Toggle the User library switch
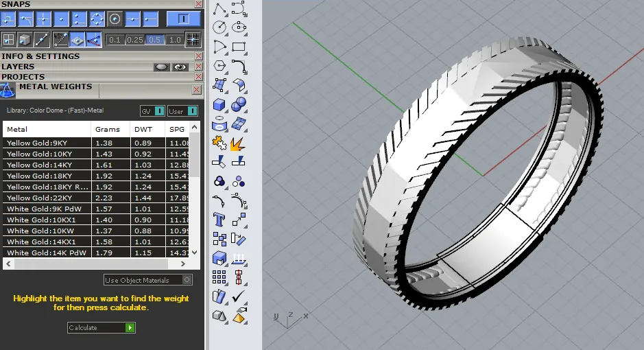The width and height of the screenshot is (644, 350). [182, 111]
